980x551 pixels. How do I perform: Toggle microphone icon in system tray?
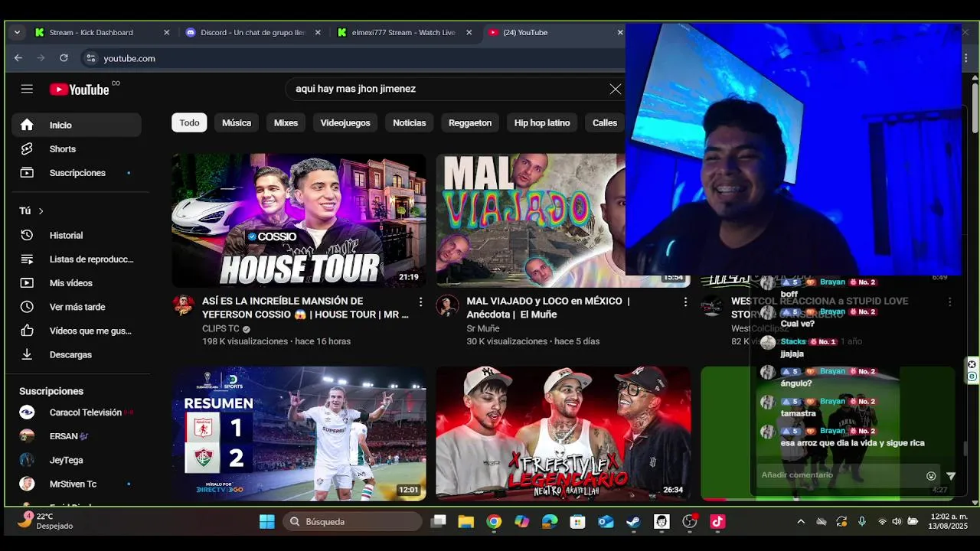pyautogui.click(x=862, y=521)
